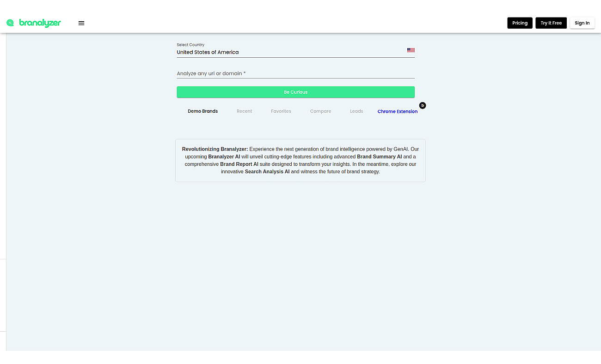Click the black Branalyzer extension badge
This screenshot has width=601, height=364.
(422, 105)
